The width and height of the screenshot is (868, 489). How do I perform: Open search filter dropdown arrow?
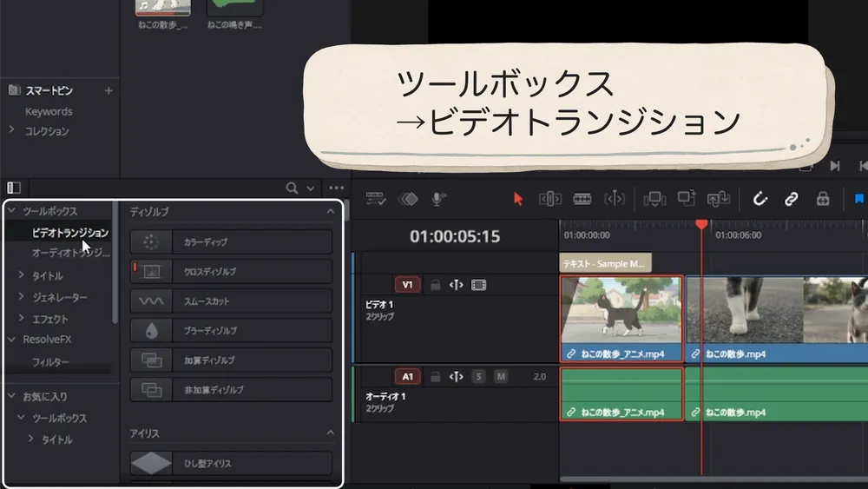tap(311, 188)
